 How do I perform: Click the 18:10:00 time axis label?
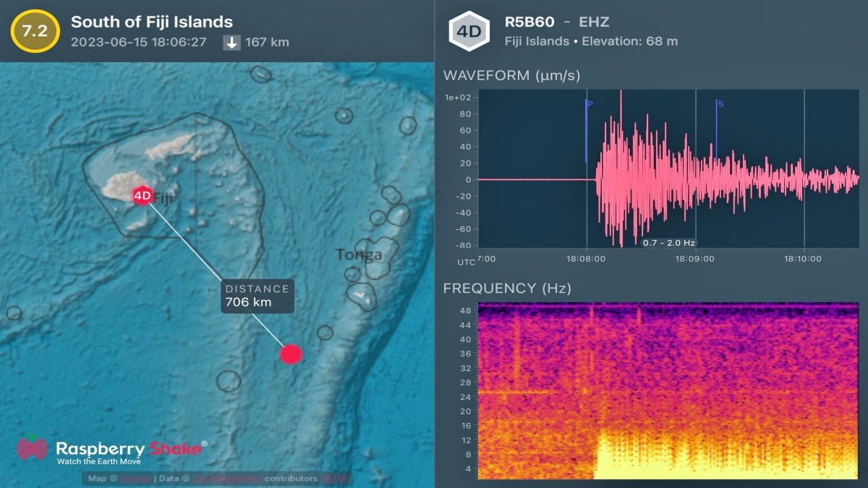coord(804,258)
